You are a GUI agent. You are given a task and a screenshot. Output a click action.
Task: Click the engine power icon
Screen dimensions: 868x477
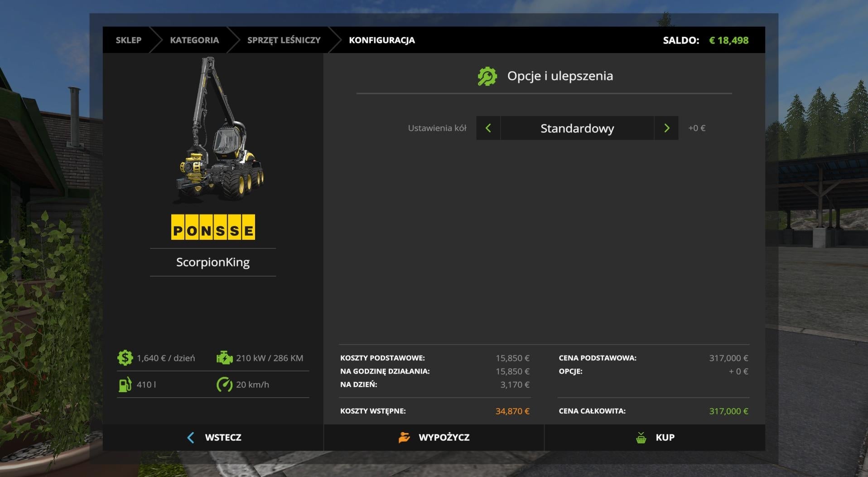coord(224,358)
